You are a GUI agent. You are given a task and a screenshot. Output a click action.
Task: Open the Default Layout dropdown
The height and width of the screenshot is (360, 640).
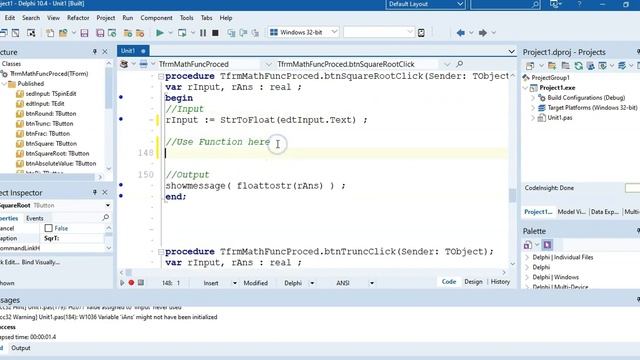coord(460,4)
